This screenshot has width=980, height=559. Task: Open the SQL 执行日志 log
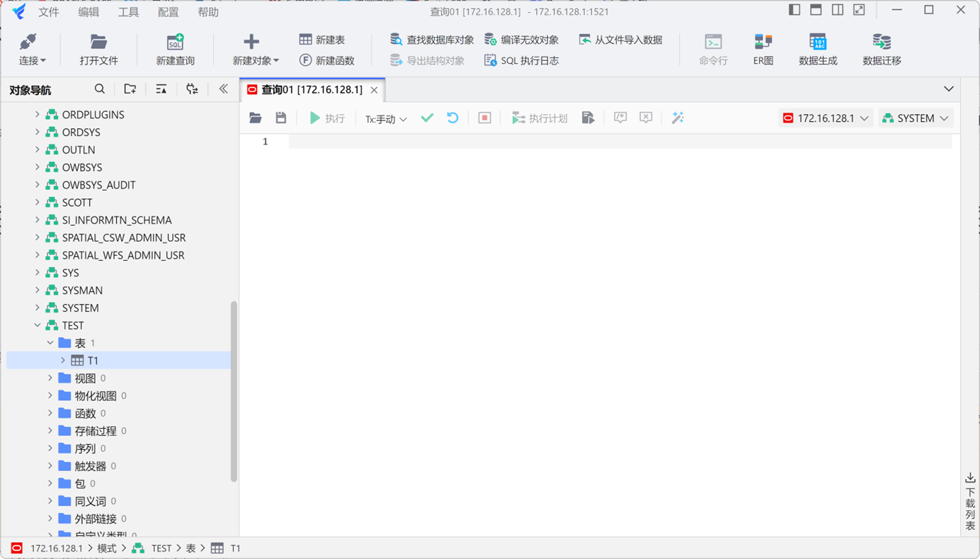tap(521, 60)
